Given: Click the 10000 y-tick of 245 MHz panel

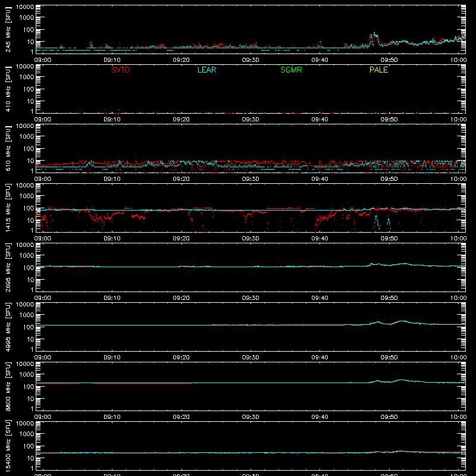Looking at the screenshot, I should pyautogui.click(x=25, y=7).
